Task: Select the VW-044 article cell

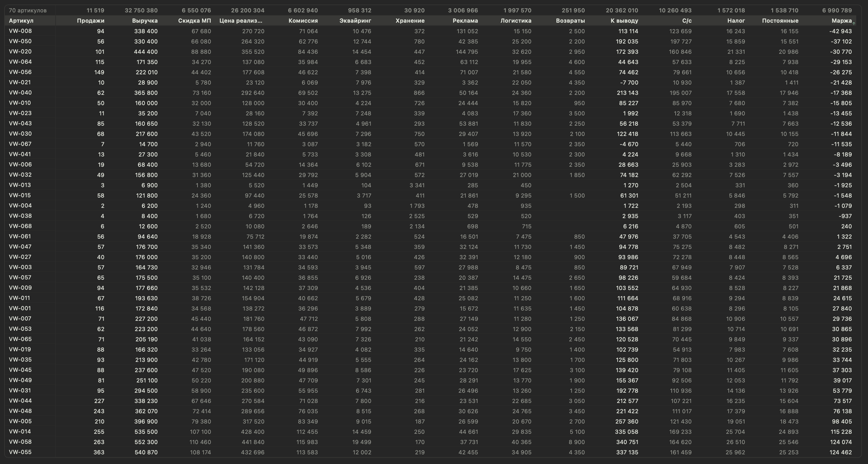Action: click(20, 401)
